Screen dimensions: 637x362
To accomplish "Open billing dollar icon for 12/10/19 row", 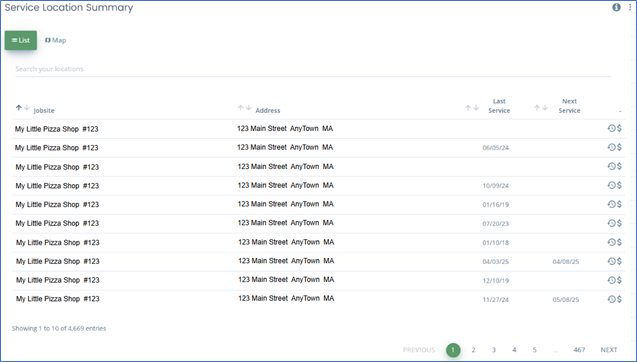I will (619, 280).
